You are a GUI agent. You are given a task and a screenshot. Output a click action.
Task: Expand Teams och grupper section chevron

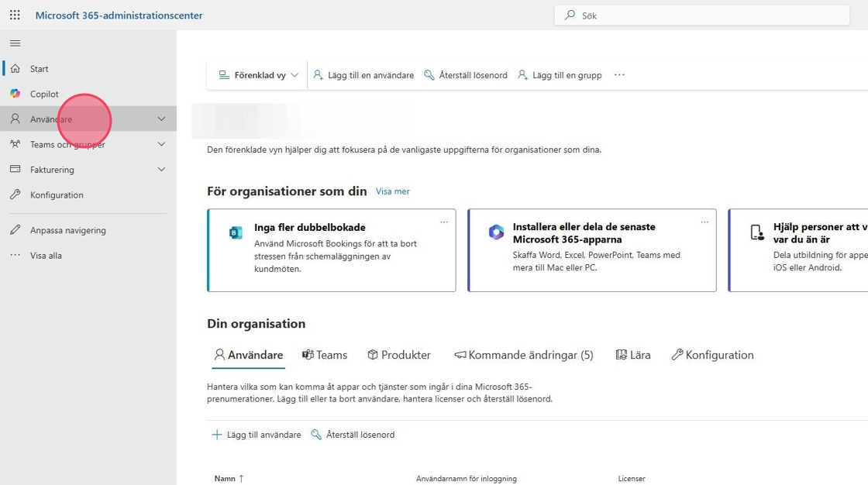tap(161, 144)
